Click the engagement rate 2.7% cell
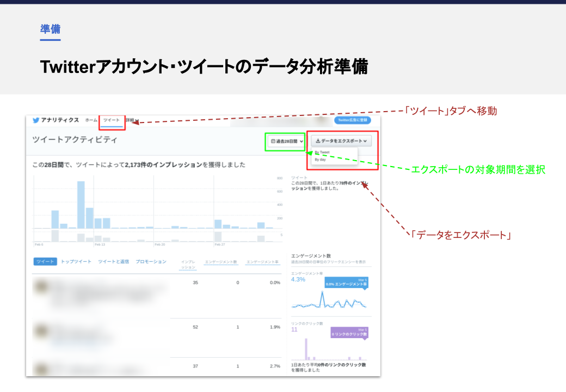Image resolution: width=566 pixels, height=392 pixels. (275, 366)
